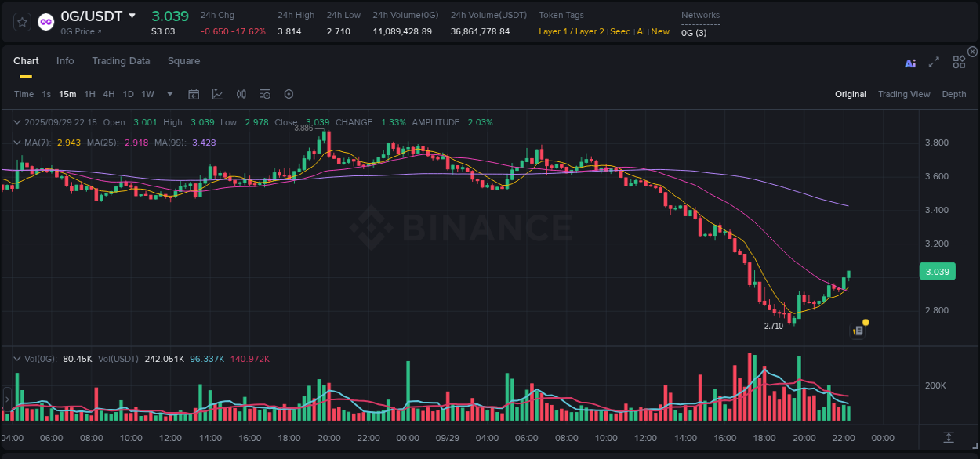
Task: Click the Seed token tag link
Action: click(x=620, y=31)
